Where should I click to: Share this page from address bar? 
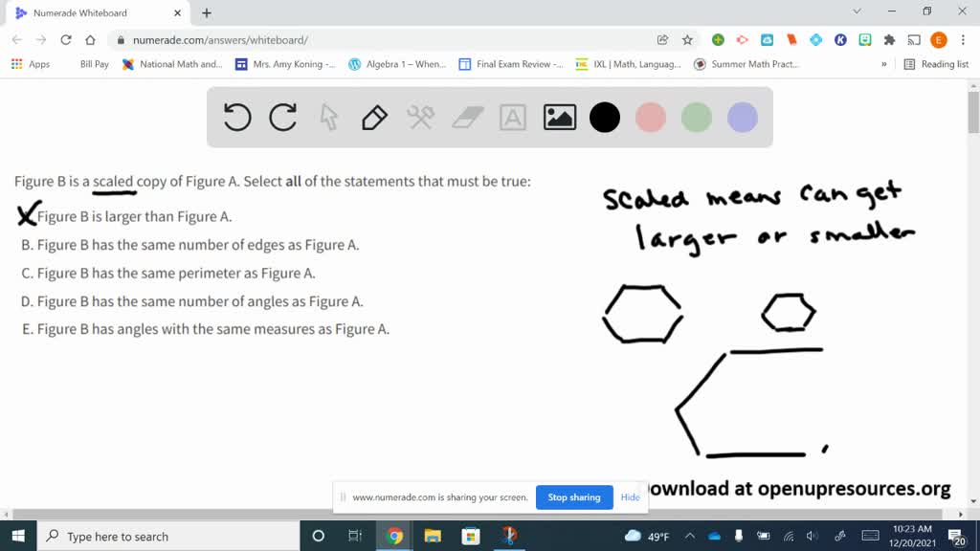coord(662,40)
